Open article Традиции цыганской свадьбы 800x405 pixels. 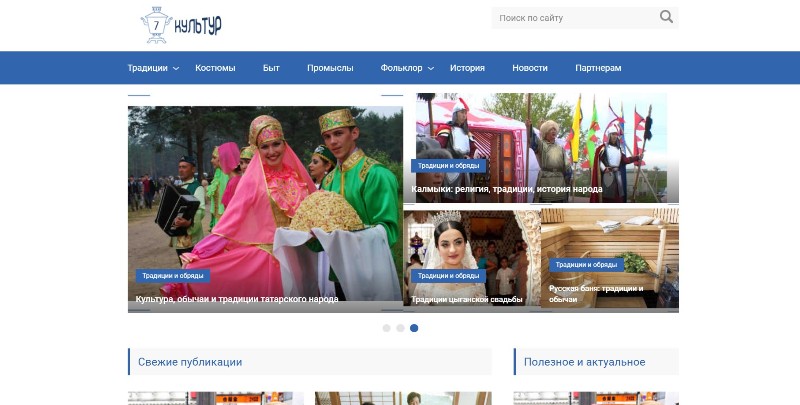[x=467, y=299]
